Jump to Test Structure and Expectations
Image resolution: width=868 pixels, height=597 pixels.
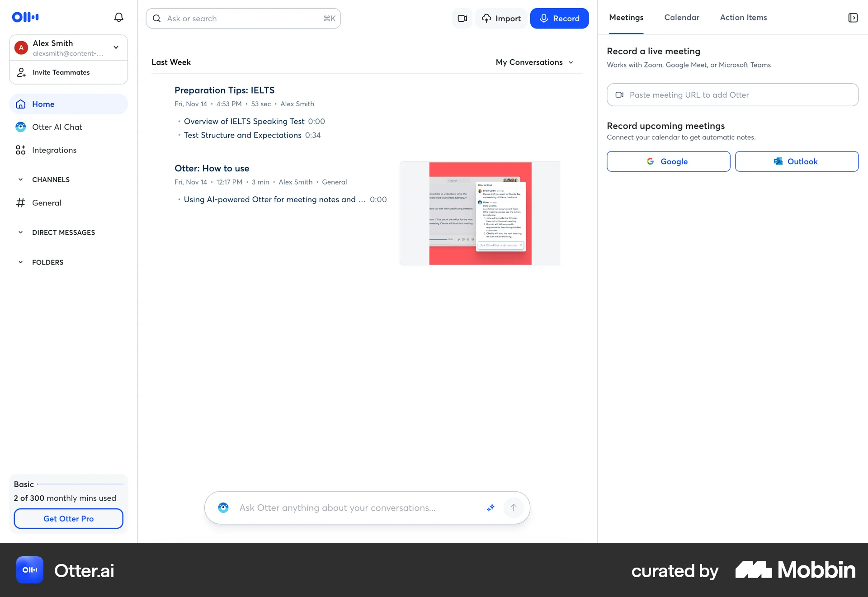(x=243, y=135)
